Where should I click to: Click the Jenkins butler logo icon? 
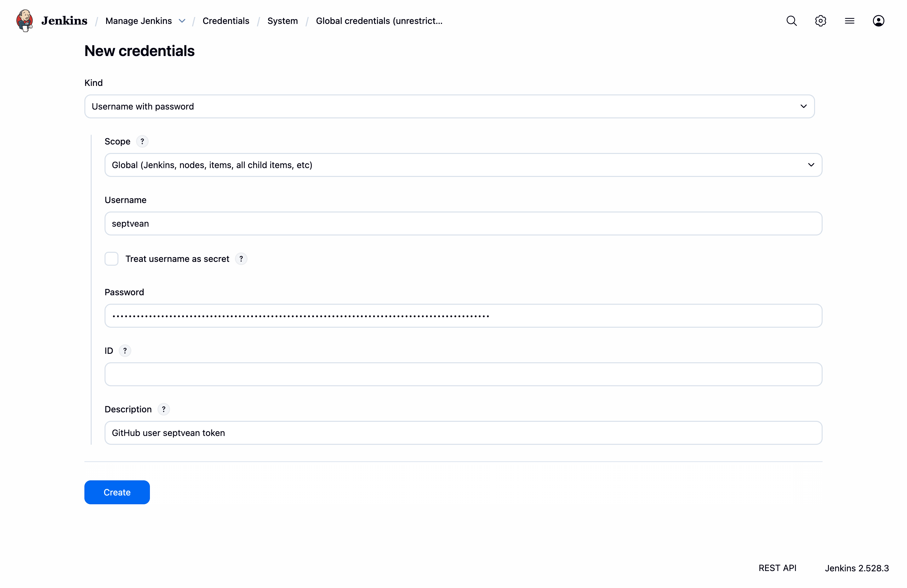(24, 20)
